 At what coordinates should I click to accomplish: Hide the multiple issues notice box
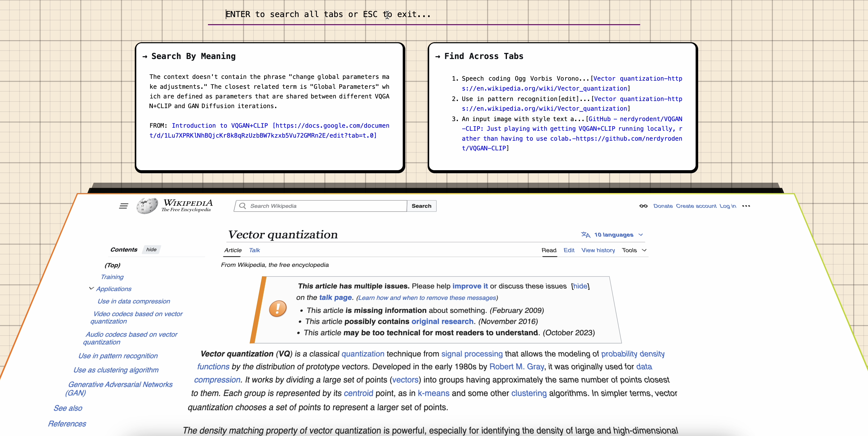[x=580, y=286]
